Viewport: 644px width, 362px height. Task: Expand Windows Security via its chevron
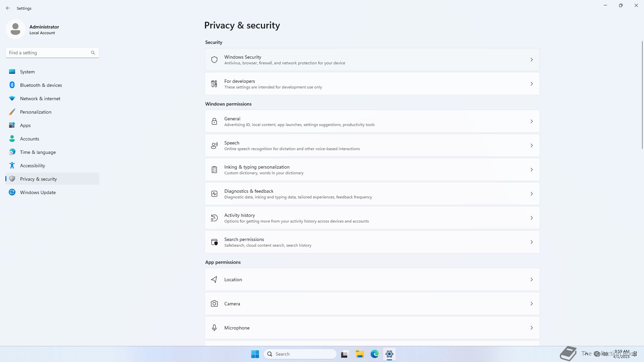click(x=532, y=60)
